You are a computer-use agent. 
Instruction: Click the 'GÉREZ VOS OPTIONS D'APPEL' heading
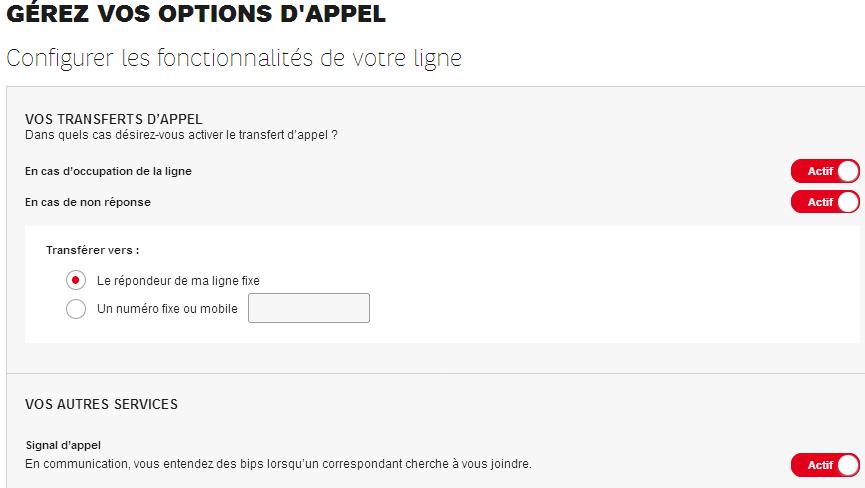[196, 15]
